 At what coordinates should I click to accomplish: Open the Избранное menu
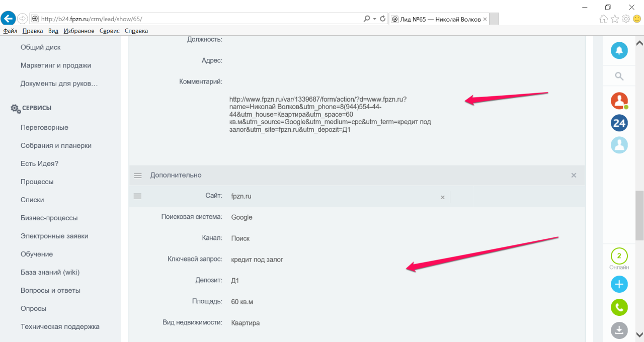click(79, 31)
